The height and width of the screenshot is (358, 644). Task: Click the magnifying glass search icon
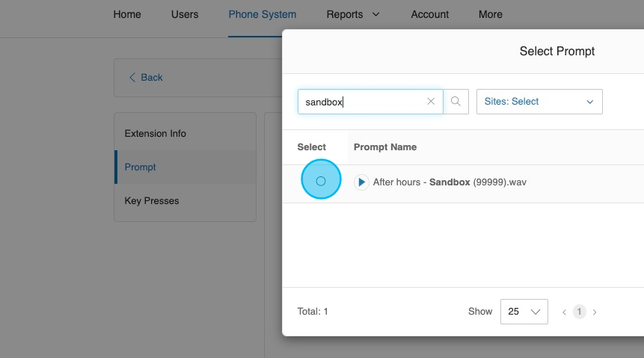(456, 102)
